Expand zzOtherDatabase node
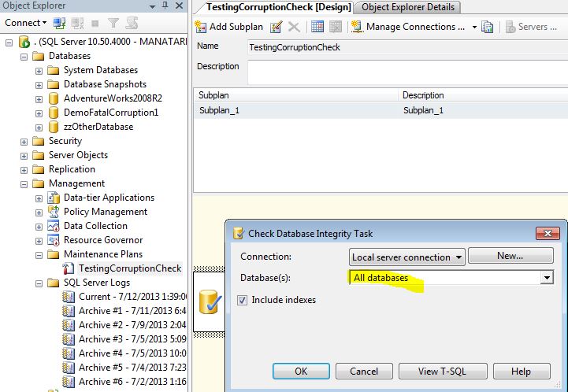 pyautogui.click(x=39, y=128)
